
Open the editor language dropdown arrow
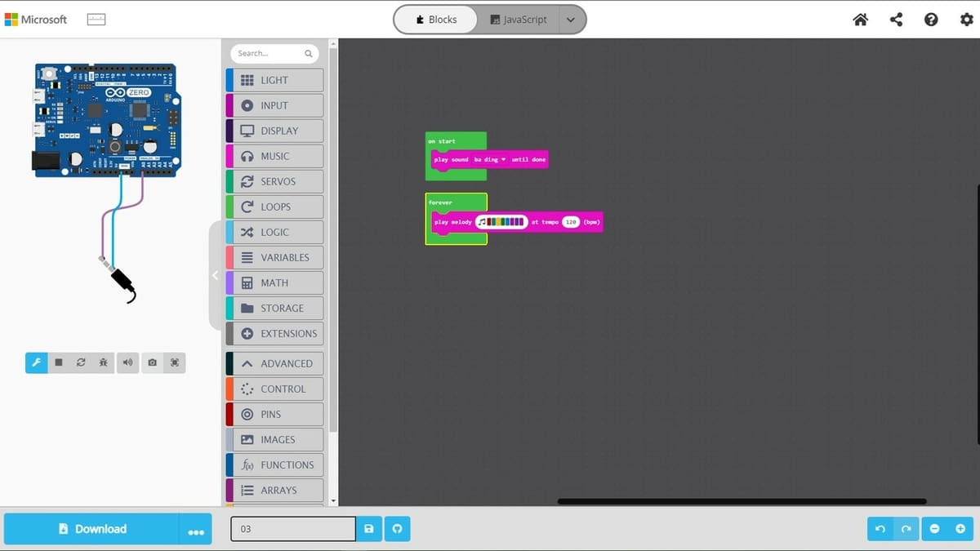pyautogui.click(x=571, y=20)
